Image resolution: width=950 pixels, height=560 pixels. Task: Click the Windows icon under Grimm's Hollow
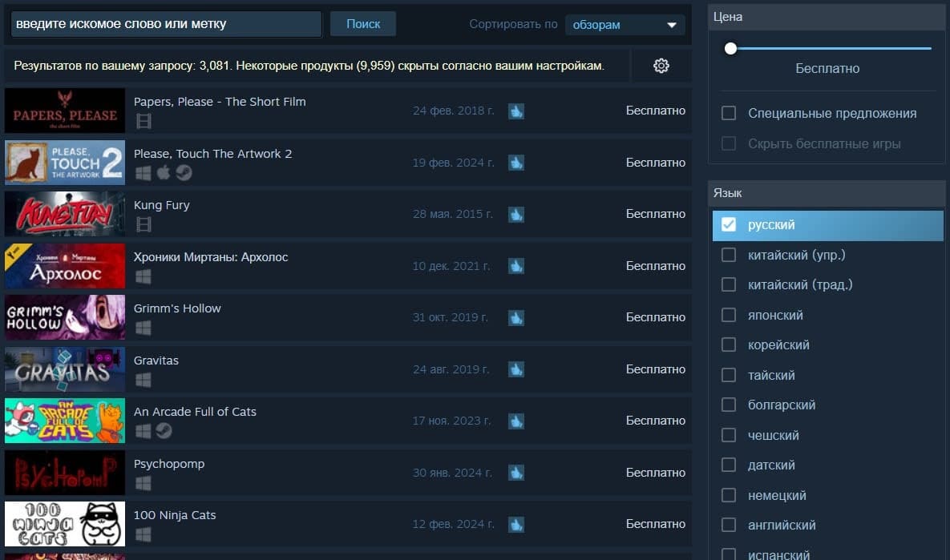point(144,328)
